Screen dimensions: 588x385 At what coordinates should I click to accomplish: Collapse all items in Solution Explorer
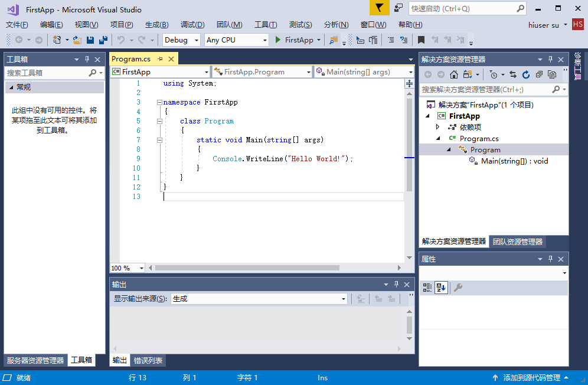coord(539,74)
